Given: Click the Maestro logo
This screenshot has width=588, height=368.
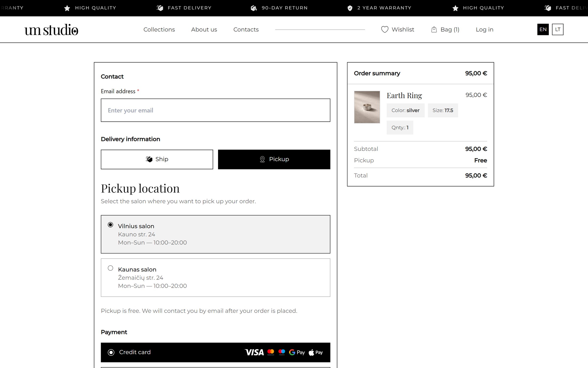Looking at the screenshot, I should 282,352.
